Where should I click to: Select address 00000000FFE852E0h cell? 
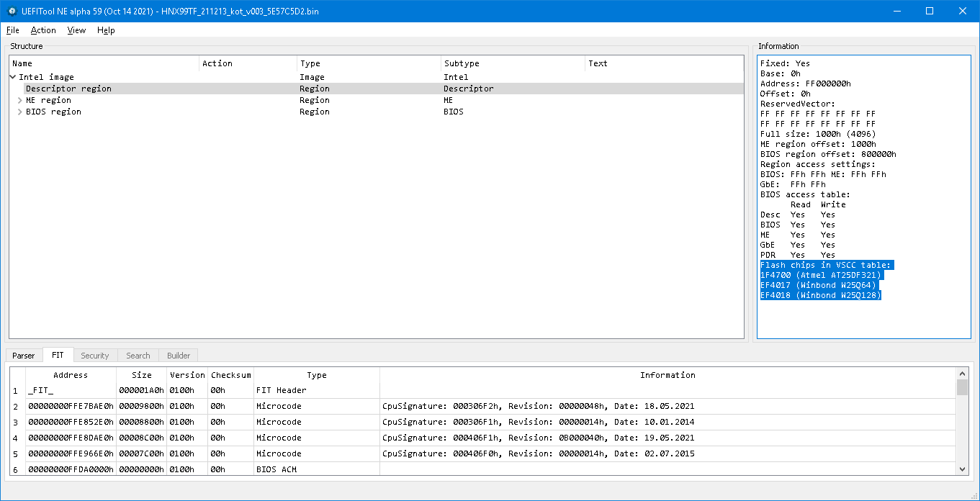point(71,422)
